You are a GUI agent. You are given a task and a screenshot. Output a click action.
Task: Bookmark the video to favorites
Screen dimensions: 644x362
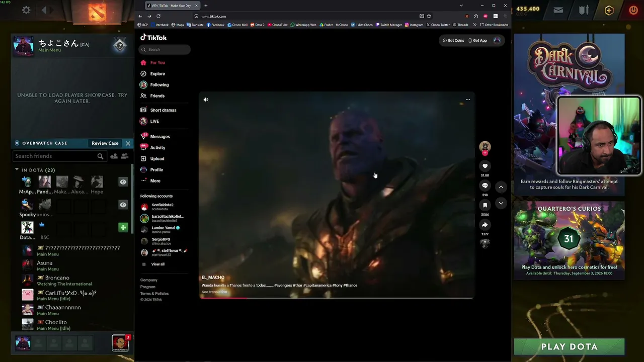click(485, 205)
